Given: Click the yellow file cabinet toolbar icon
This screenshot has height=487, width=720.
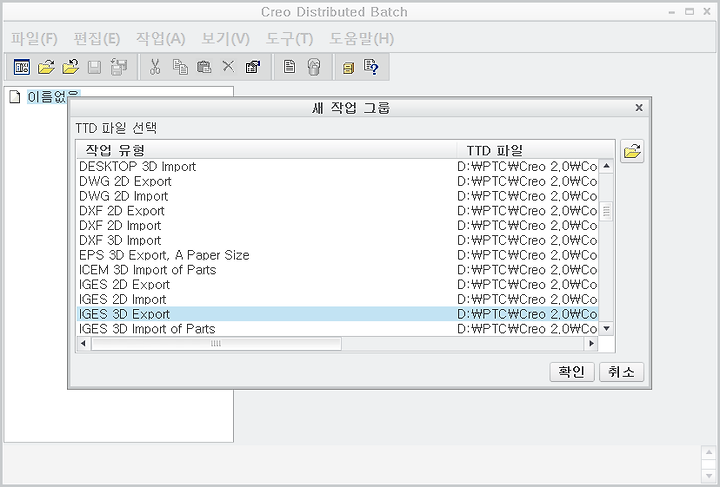Looking at the screenshot, I should [x=349, y=68].
